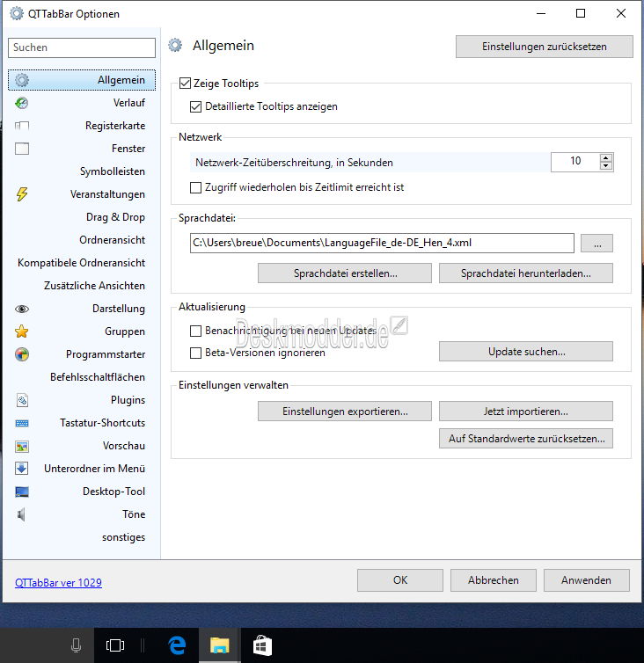Decrease network timeout with down arrow
Viewport: 644px width, 663px height.
coord(605,166)
